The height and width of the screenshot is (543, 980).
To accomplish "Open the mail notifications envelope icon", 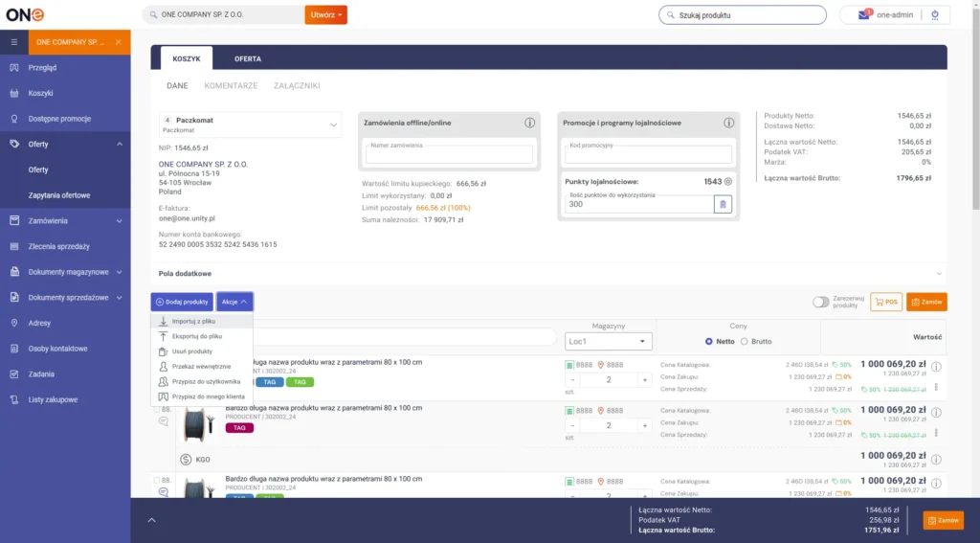I will click(x=864, y=15).
